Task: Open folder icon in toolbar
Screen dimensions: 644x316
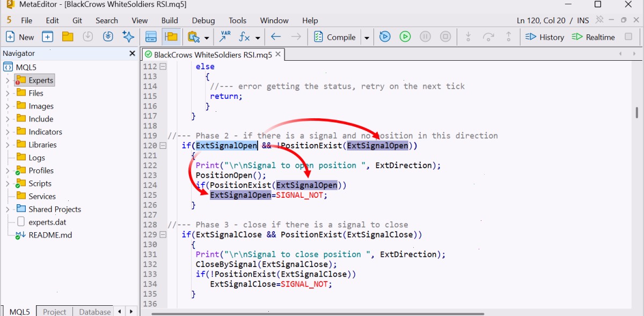Action: point(68,37)
